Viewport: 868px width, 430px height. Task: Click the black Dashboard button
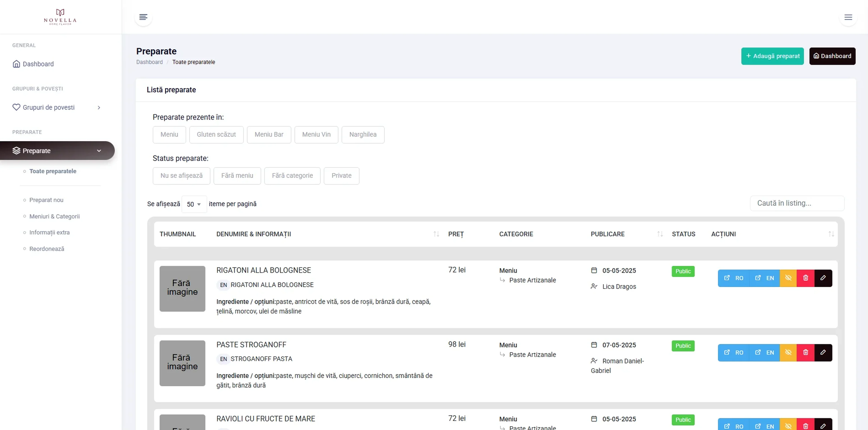(832, 56)
